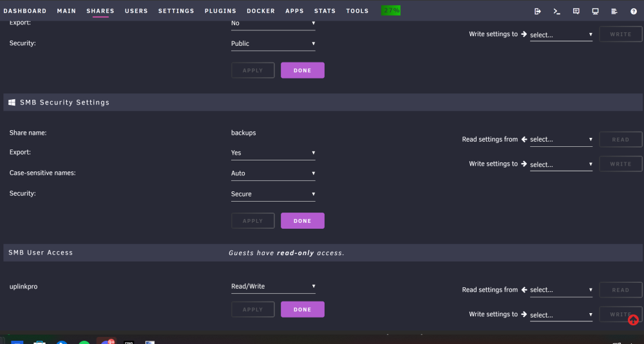
Task: Open the Security dropdown set to Secure
Action: coord(273,194)
